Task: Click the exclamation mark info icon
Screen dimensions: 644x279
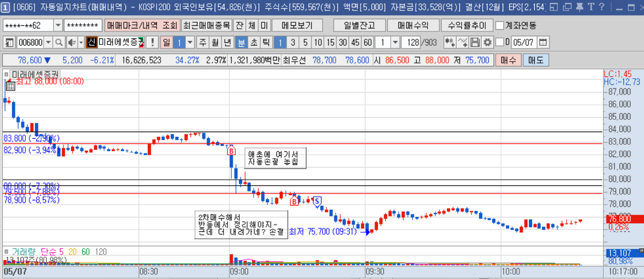Action: tap(152, 42)
